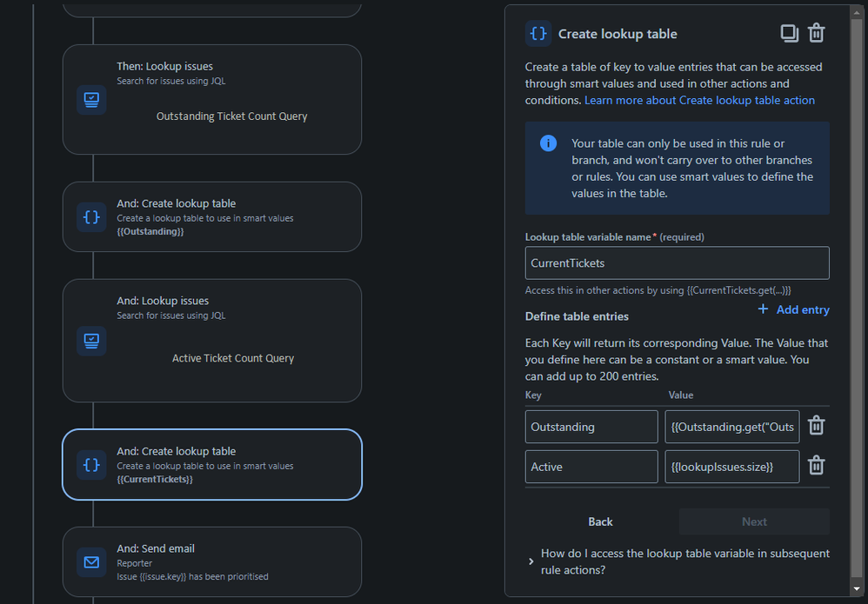Click Active Ticket Count Query screen icon

[91, 341]
